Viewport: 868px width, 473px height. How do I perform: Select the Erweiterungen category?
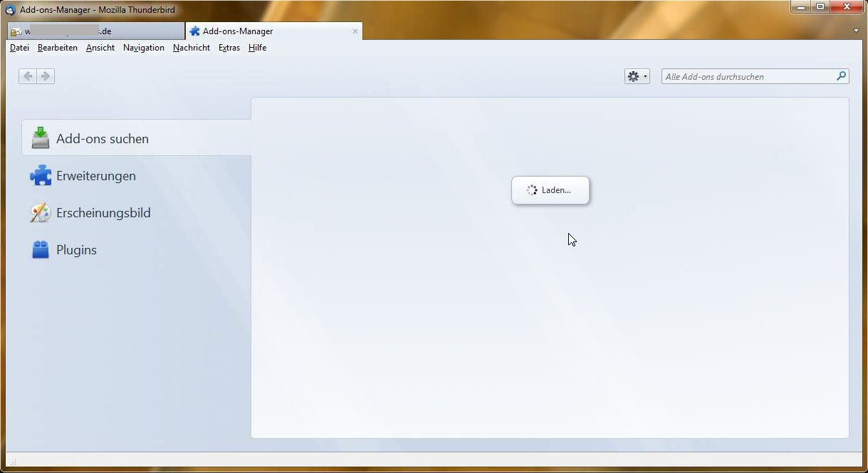136,175
